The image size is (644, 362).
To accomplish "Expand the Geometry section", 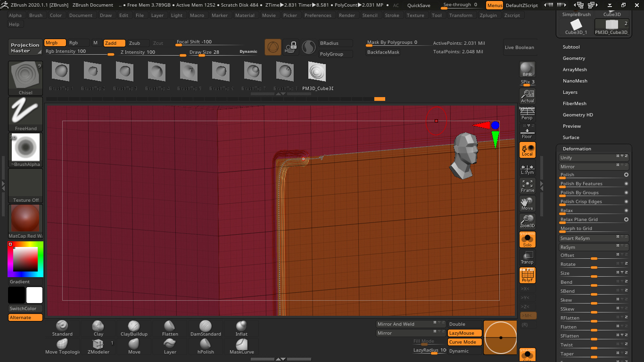I will coord(574,58).
